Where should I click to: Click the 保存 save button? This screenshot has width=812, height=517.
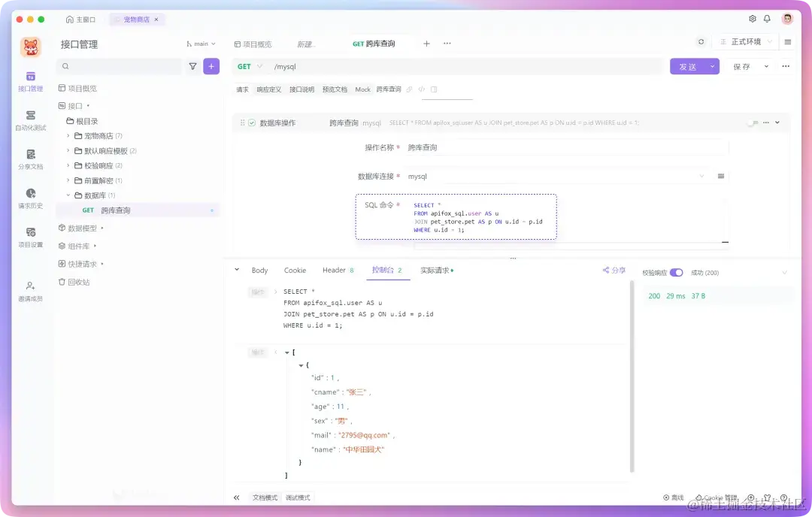(741, 66)
